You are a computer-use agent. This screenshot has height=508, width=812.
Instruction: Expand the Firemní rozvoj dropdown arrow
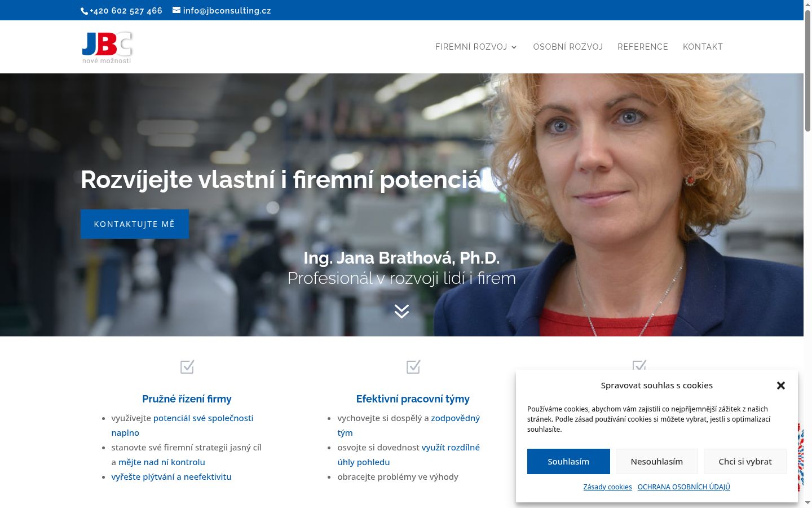click(514, 47)
